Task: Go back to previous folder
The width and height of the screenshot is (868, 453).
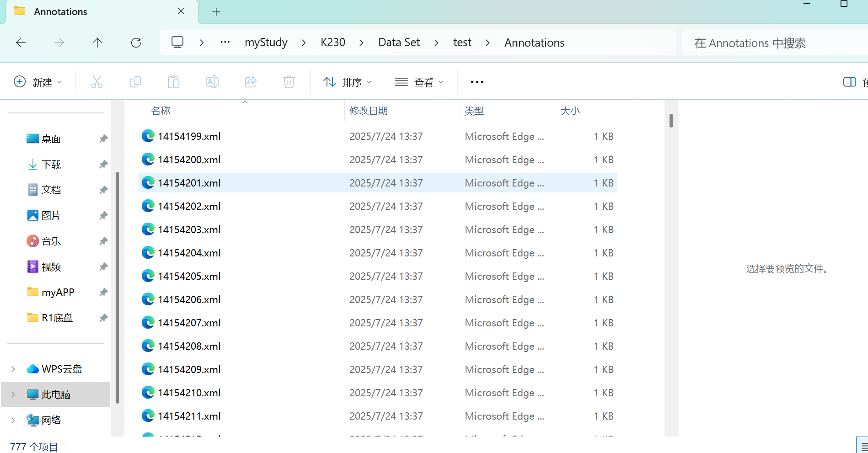Action: click(21, 43)
